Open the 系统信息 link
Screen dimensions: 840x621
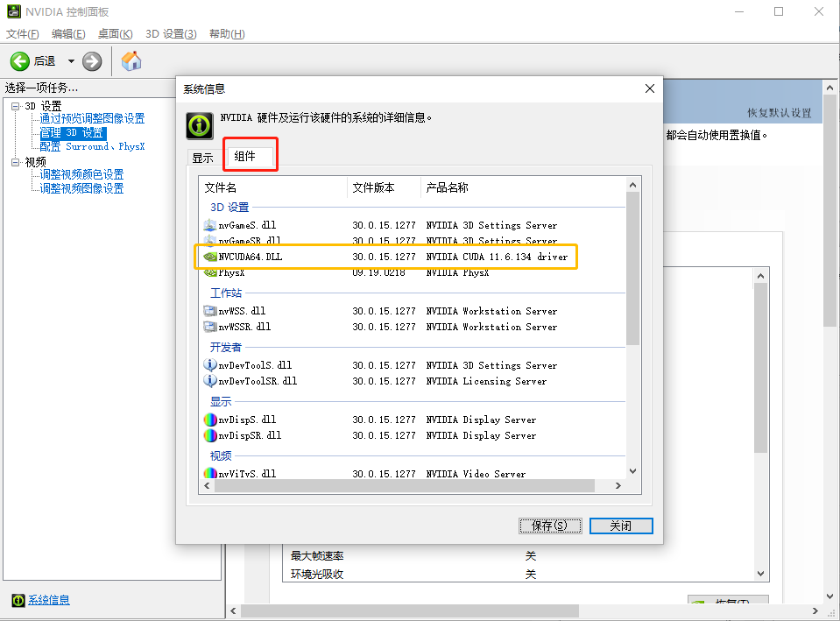tap(49, 600)
